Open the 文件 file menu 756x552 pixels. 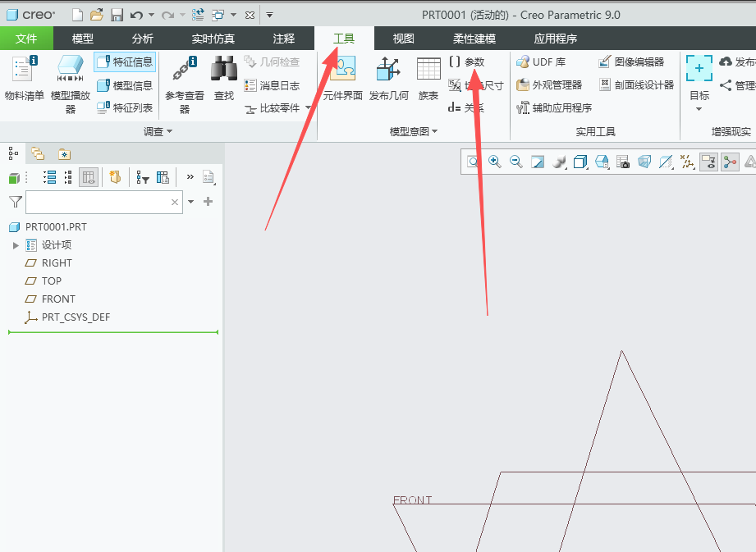pos(26,39)
